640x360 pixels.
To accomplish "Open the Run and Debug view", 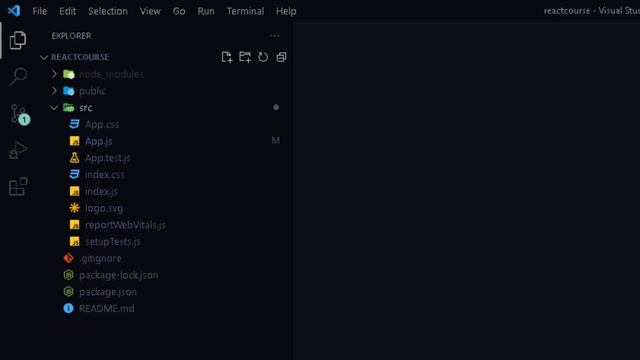I will click(x=18, y=150).
